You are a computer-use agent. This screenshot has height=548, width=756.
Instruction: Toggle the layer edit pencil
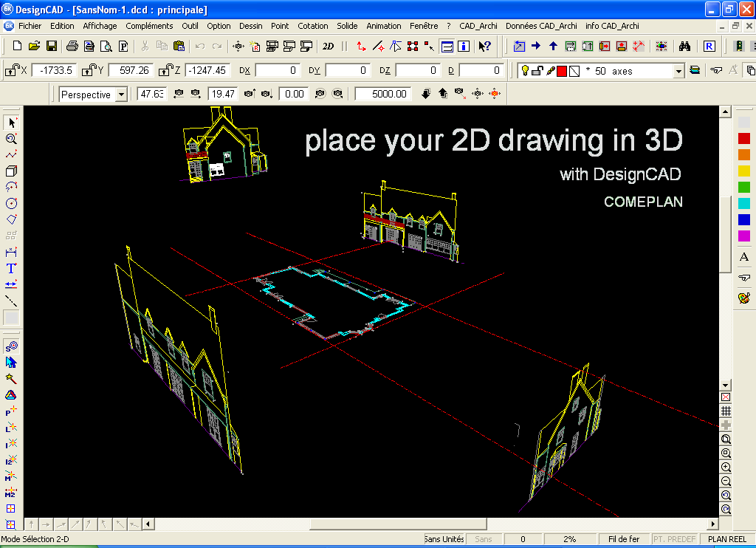click(551, 71)
